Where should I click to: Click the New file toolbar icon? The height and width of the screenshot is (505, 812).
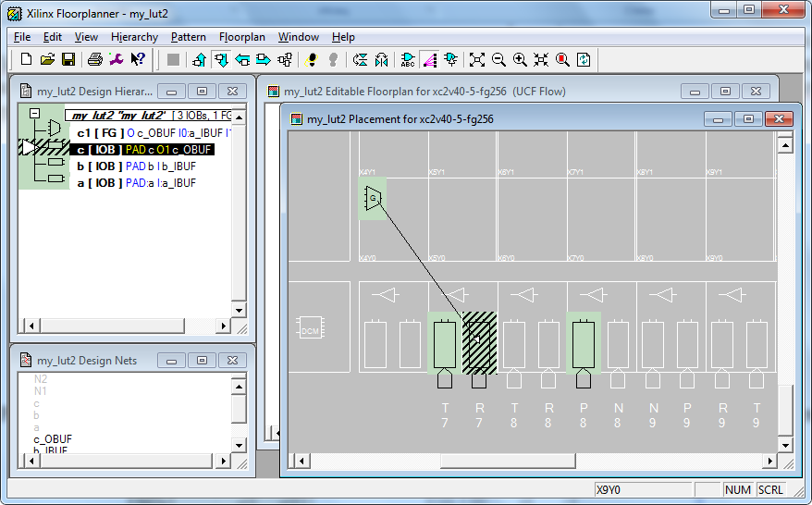tap(26, 59)
